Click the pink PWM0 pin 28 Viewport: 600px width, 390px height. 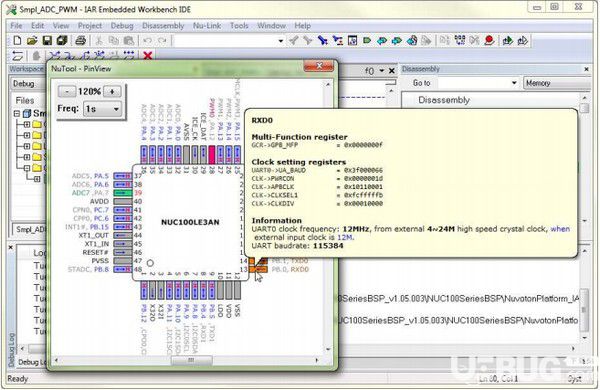point(212,155)
